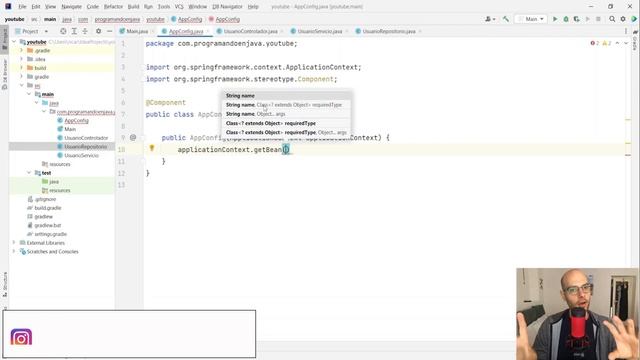Viewport: 640px width, 360px height.
Task: Switch to UsuarioRepositorio.java tab
Action: click(x=389, y=31)
